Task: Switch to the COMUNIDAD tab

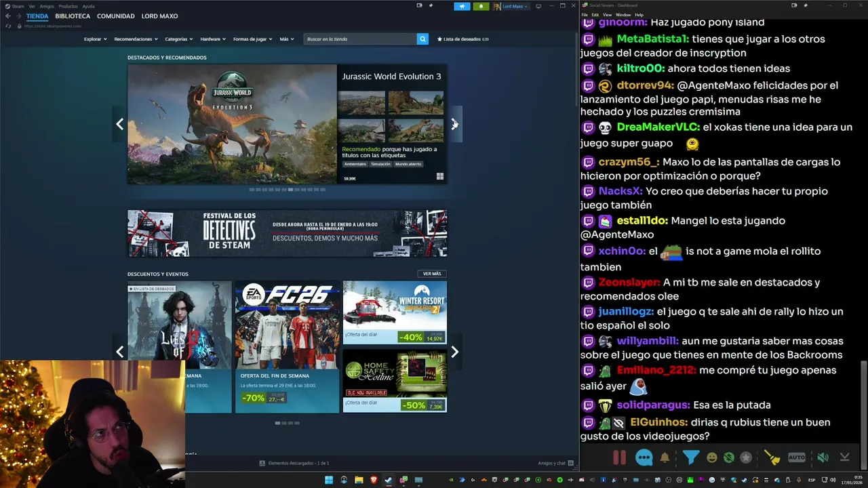Action: 115,16
